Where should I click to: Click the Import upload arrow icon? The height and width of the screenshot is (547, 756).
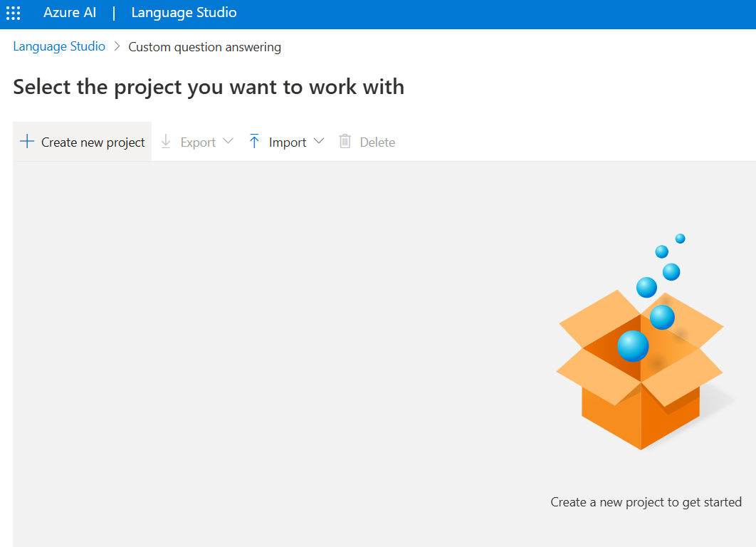[x=254, y=141]
